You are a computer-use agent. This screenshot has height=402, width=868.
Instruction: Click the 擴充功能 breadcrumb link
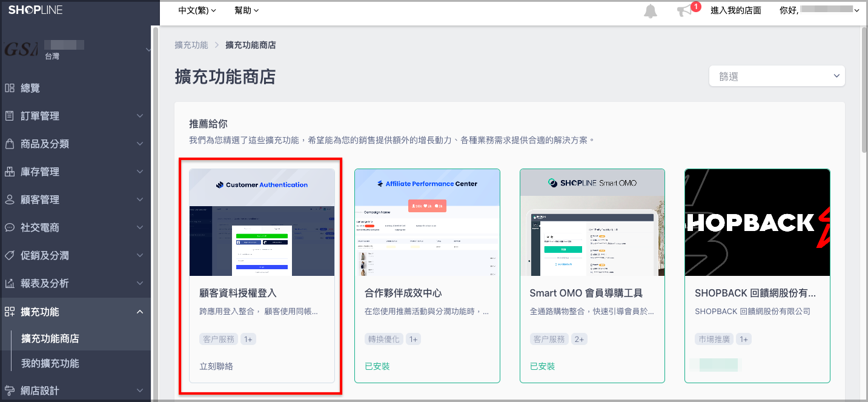pyautogui.click(x=191, y=45)
